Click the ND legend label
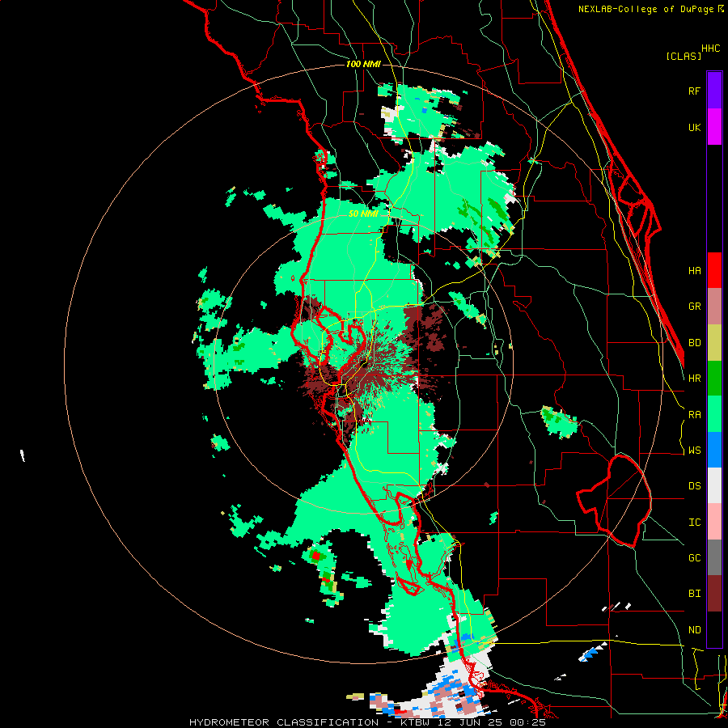 pos(694,630)
